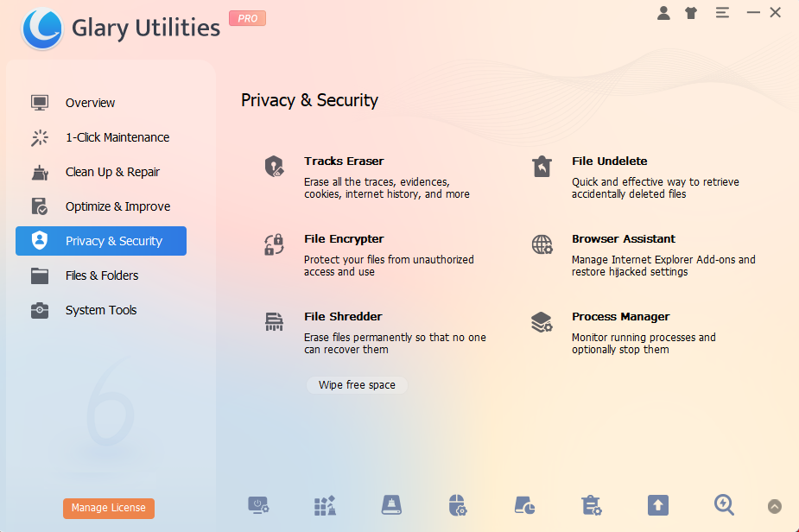The image size is (799, 532).
Task: Click the Wipe free space button
Action: [x=357, y=385]
